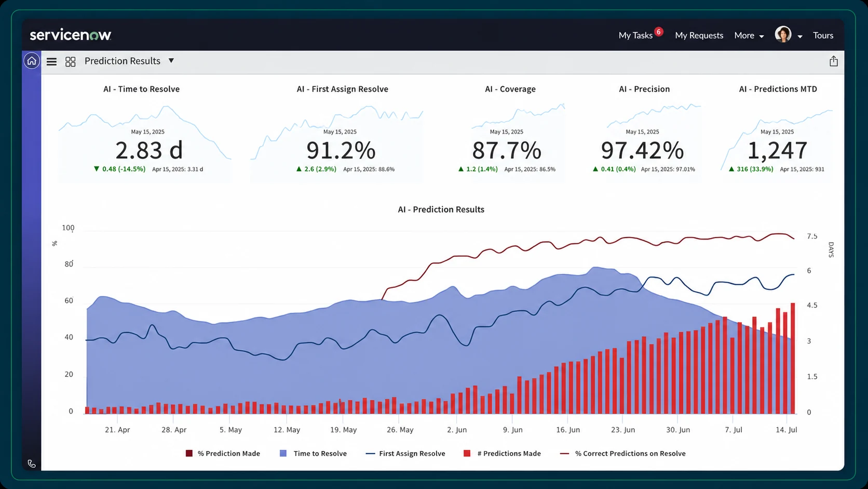
Task: Click the tallest red bar near 14. Jul
Action: click(793, 358)
